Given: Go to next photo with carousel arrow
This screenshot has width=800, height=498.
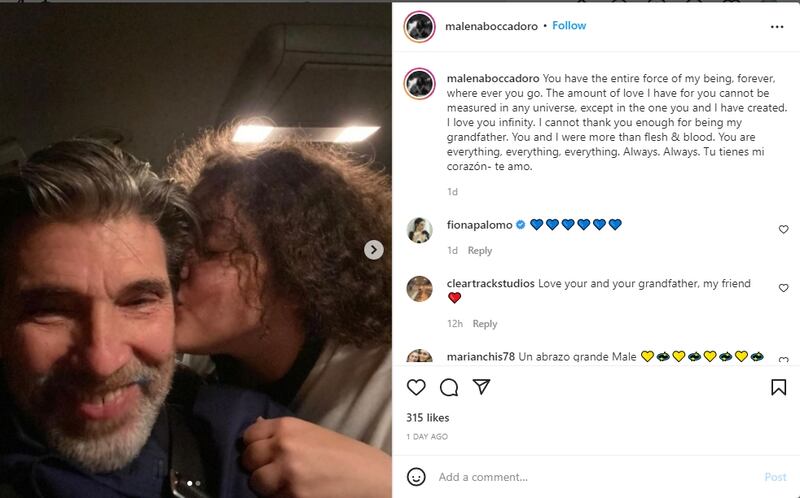Looking at the screenshot, I should [x=374, y=250].
